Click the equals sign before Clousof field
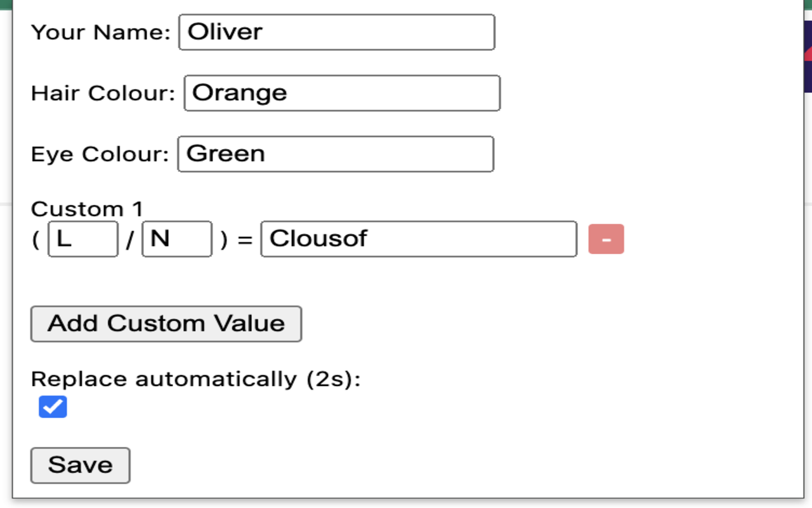The width and height of the screenshot is (812, 508). (245, 241)
